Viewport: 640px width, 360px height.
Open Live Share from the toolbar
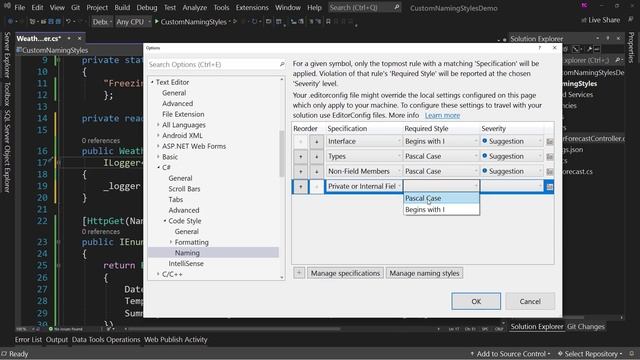pos(600,20)
